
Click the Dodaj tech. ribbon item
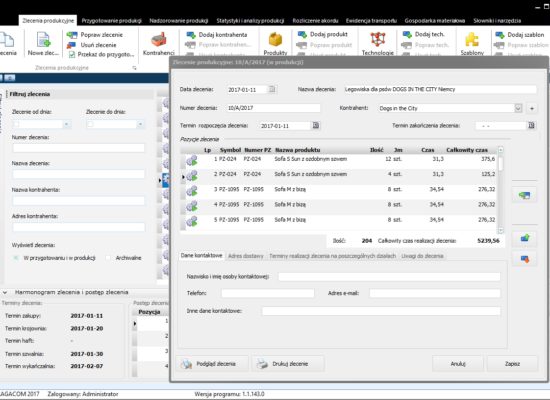pos(423,34)
